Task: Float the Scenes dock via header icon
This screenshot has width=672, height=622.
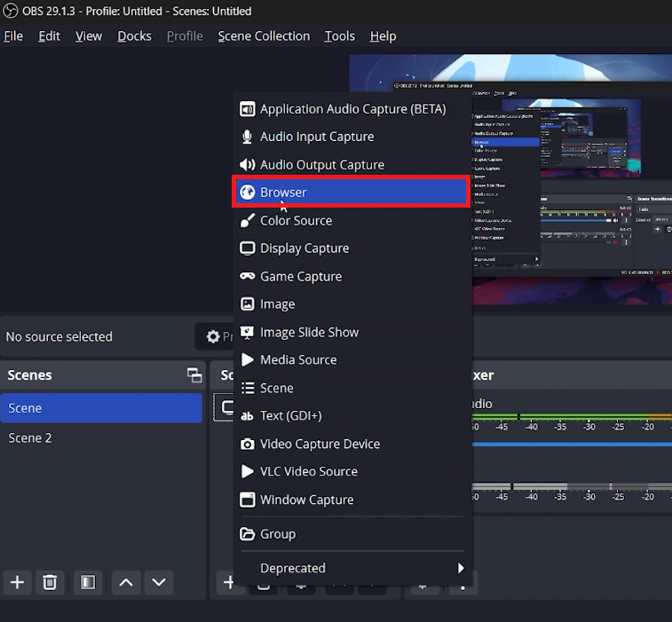Action: [x=194, y=375]
